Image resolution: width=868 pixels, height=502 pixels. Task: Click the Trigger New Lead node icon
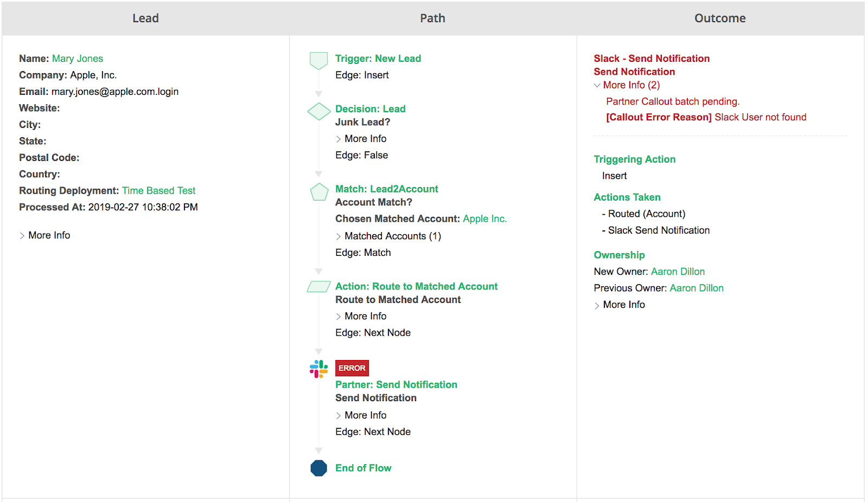318,60
